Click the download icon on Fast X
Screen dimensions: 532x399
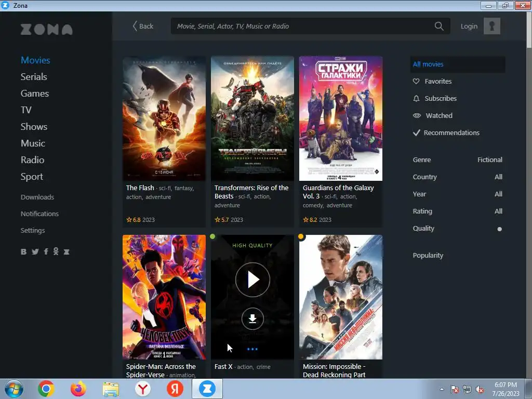click(252, 318)
